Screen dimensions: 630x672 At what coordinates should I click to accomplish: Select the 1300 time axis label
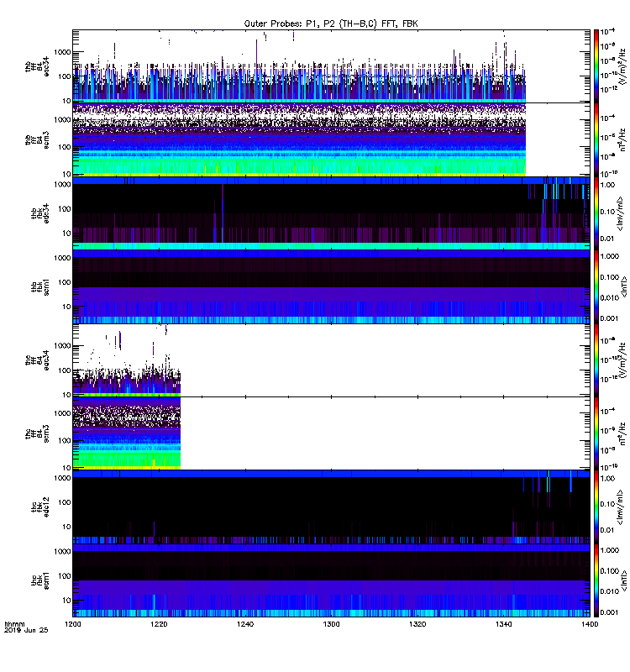click(x=331, y=624)
